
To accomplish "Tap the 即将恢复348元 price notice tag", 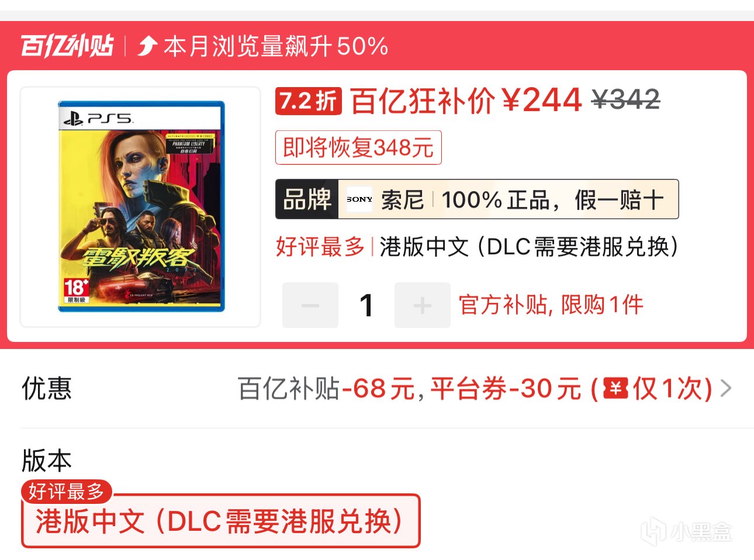I will [358, 147].
